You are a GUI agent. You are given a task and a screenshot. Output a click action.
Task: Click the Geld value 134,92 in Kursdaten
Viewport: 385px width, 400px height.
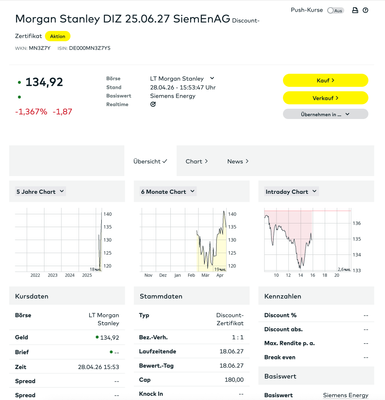(x=110, y=338)
